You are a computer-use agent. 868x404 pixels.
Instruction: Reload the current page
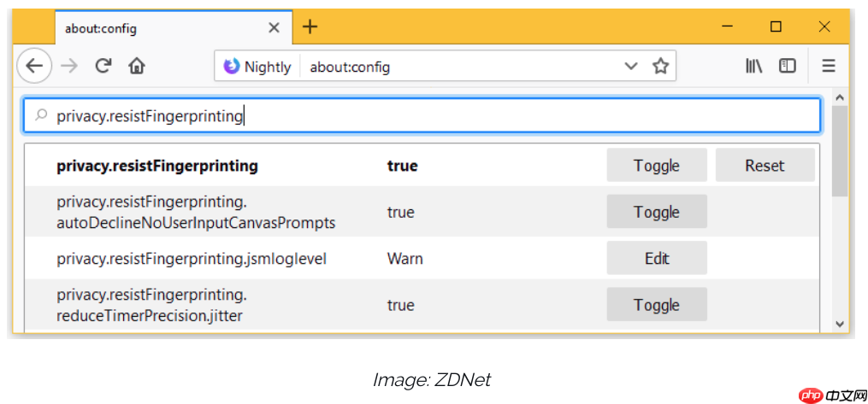pyautogui.click(x=103, y=66)
